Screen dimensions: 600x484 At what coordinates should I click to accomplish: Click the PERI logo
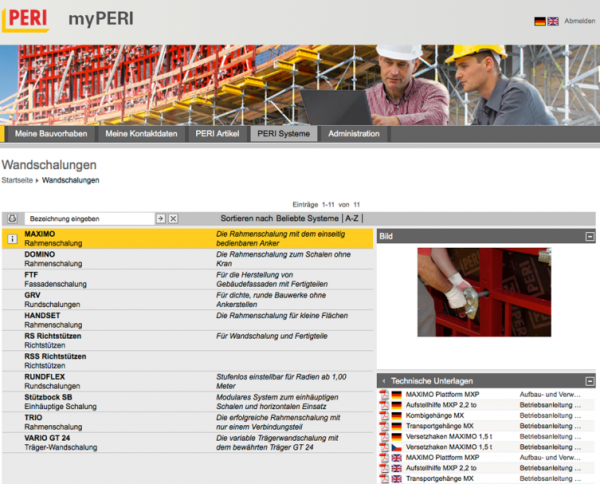coord(26,20)
